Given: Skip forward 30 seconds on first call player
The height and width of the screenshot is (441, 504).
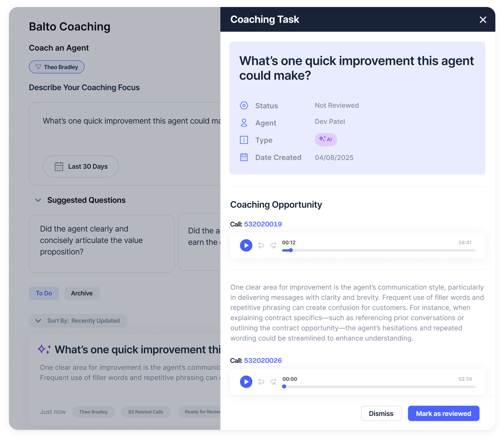Looking at the screenshot, I should point(273,245).
